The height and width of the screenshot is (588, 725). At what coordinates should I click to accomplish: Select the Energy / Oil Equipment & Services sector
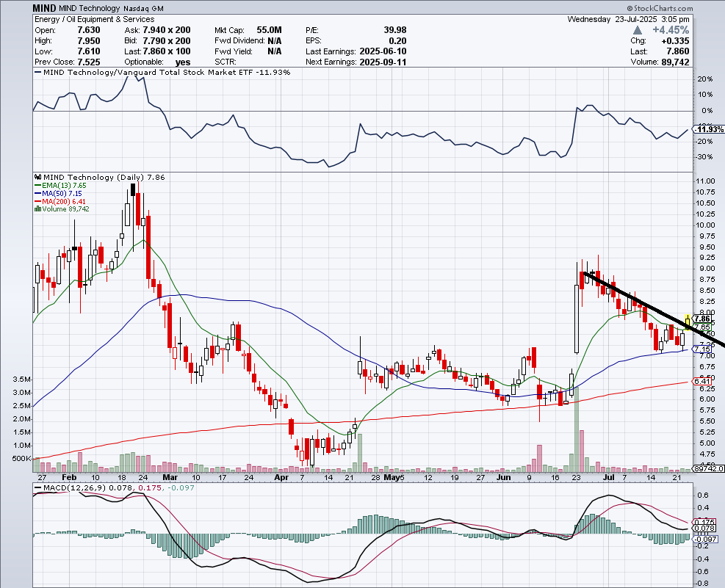(x=94, y=19)
